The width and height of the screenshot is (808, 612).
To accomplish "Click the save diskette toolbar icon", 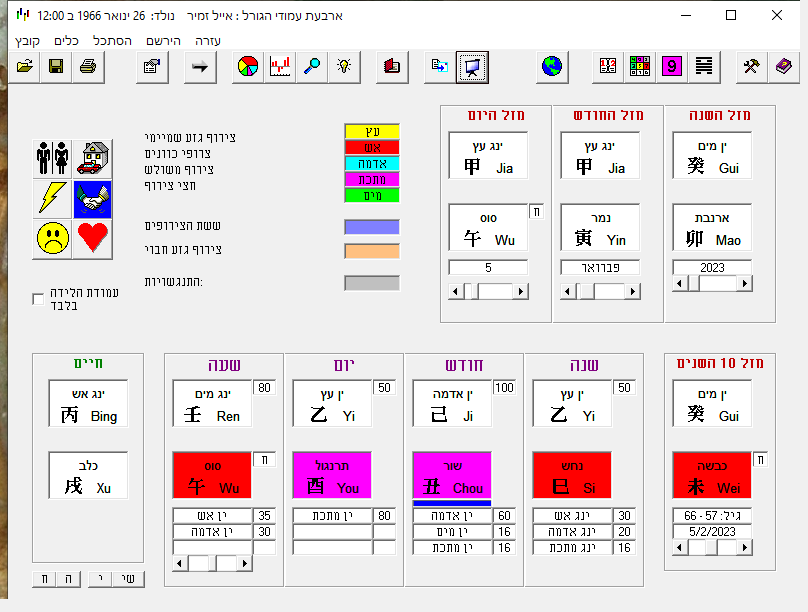I will coord(56,67).
